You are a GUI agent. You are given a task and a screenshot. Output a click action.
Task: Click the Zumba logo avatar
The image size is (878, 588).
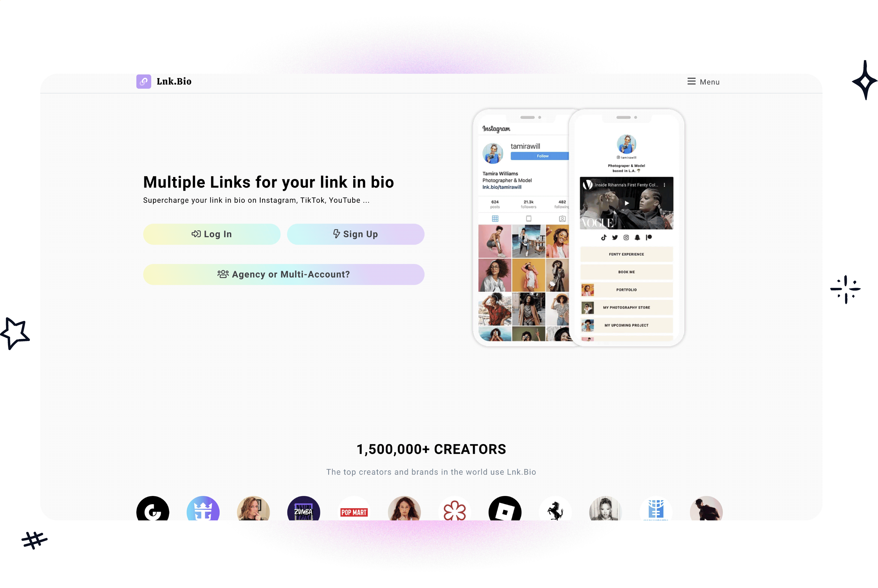(x=303, y=508)
